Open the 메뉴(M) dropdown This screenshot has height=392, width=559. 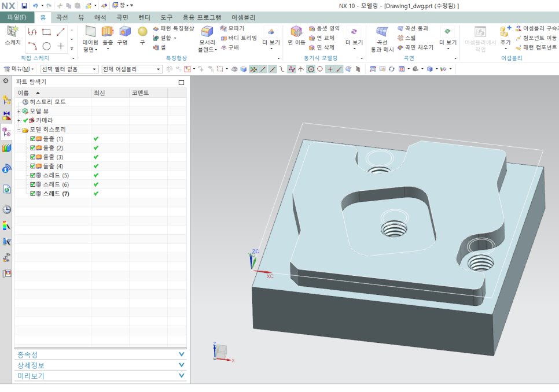click(x=19, y=69)
